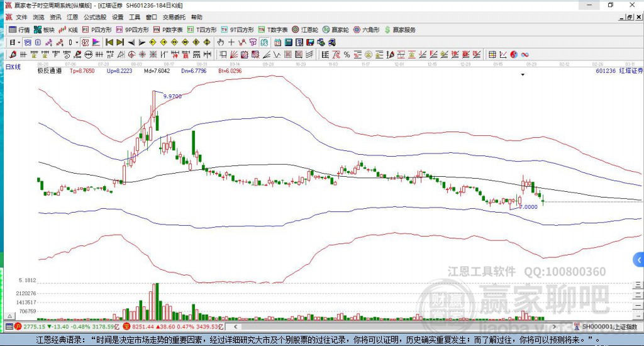This screenshot has height=346, width=644.
Task: Click the 8251.44 Shenzhen index value
Action: 143,326
